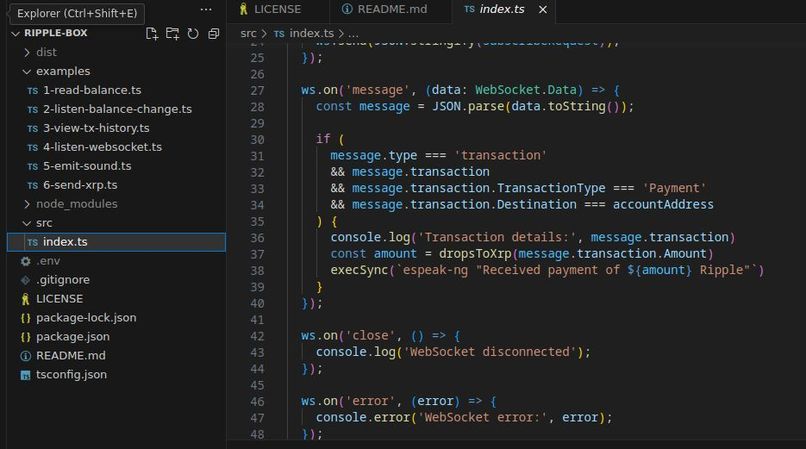Open the Explorer views and more actions menu

click(x=206, y=10)
